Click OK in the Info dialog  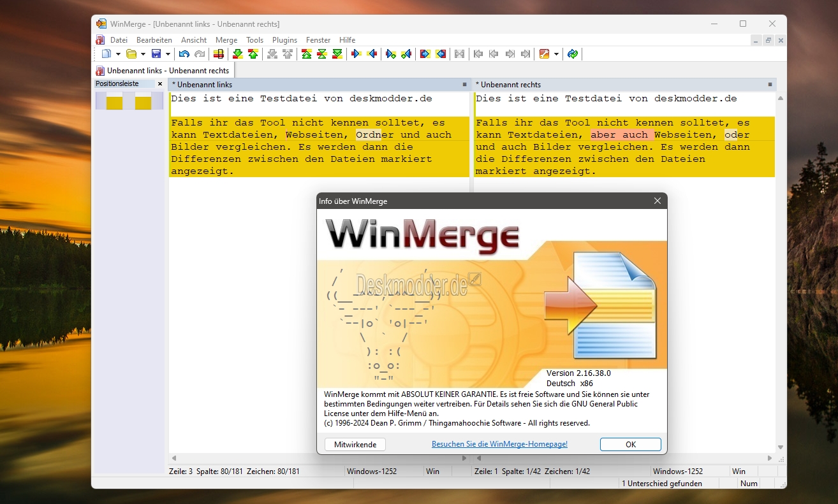631,444
